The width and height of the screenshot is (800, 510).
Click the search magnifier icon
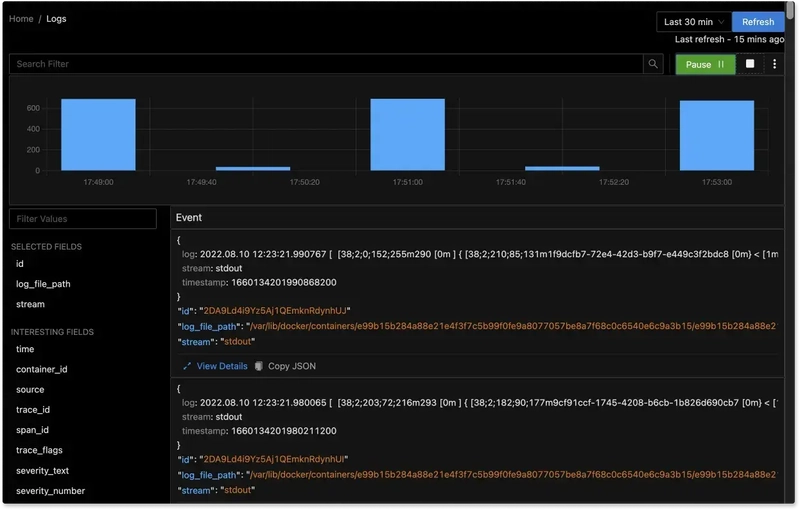(x=653, y=64)
